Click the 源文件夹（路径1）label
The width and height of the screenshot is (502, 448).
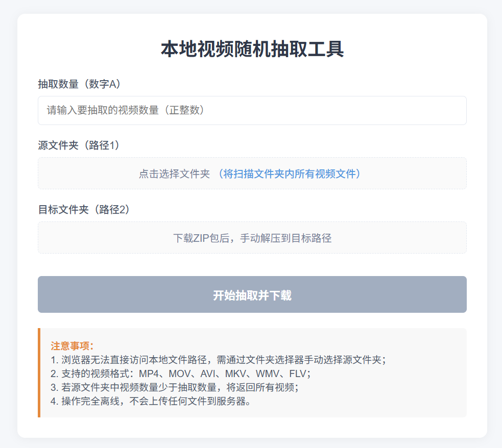point(80,145)
